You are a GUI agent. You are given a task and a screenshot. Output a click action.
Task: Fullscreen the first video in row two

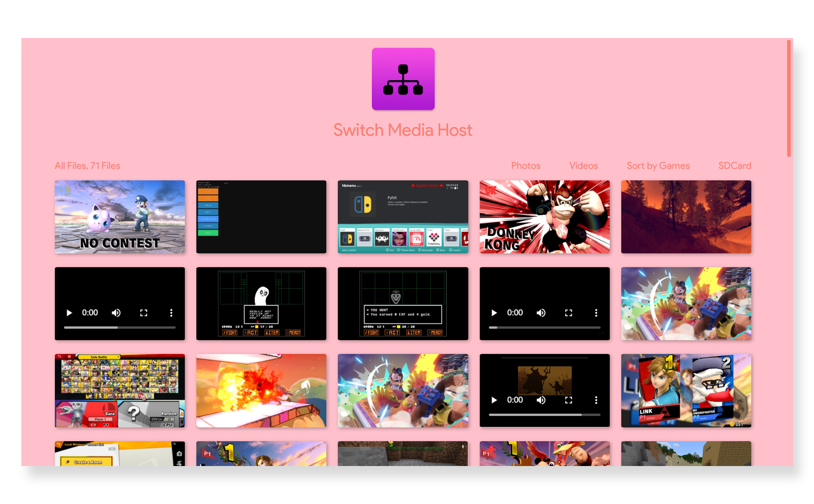144,313
